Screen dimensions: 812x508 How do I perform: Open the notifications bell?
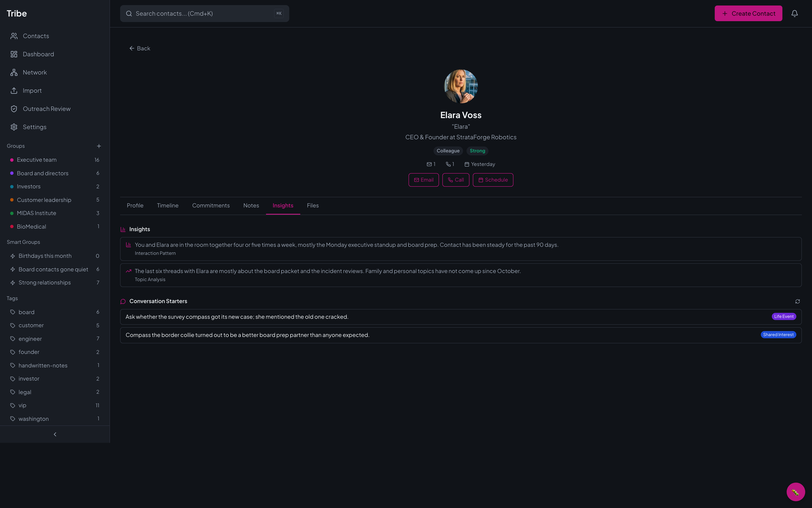coord(795,14)
